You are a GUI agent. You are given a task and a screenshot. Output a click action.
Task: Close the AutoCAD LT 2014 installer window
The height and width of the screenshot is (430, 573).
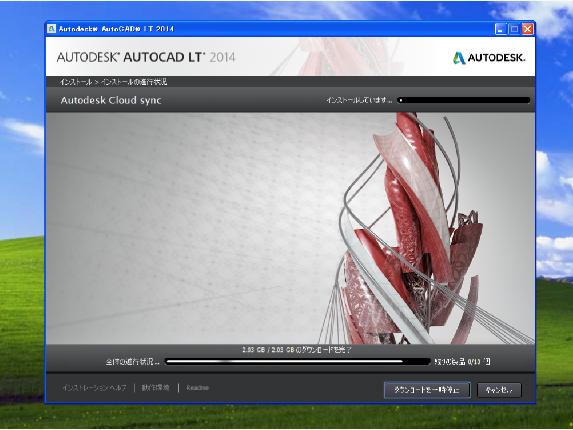tap(527, 29)
